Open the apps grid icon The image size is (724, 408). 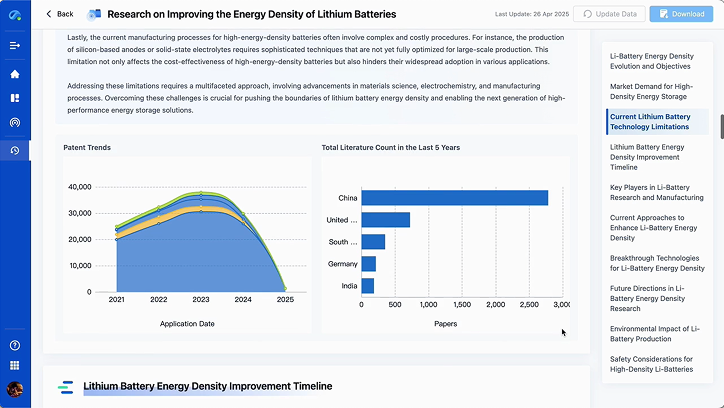(15, 366)
